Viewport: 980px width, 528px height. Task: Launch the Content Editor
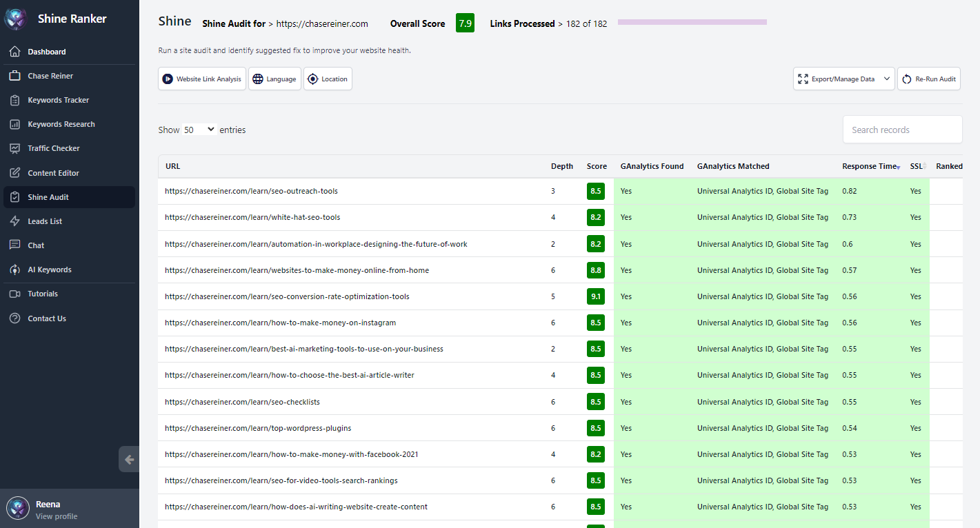[x=54, y=172]
